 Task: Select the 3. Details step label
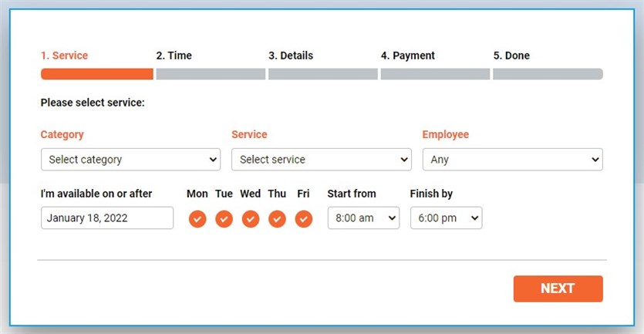[x=291, y=56]
